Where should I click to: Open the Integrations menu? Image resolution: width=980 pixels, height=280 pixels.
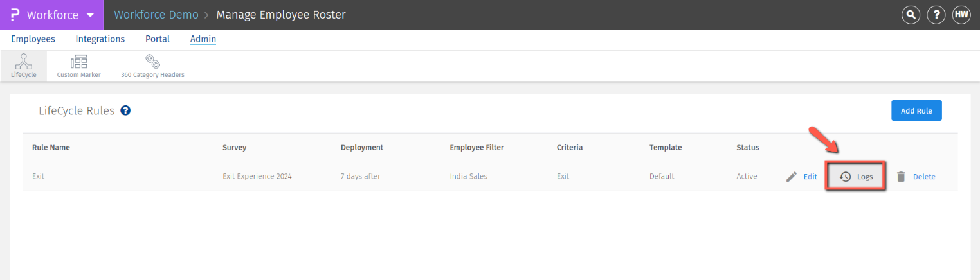pyautogui.click(x=100, y=39)
